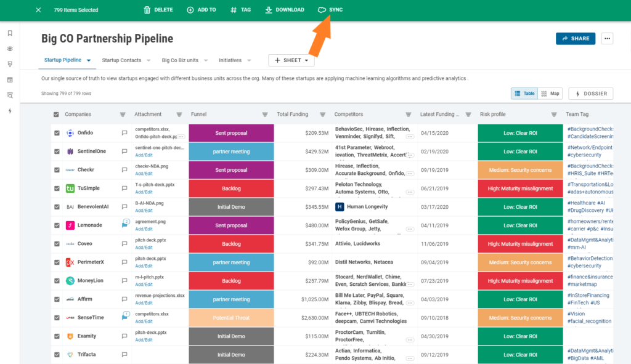The width and height of the screenshot is (631, 364).
Task: Click the lightning bolt icon in sidebar
Action: point(10,111)
